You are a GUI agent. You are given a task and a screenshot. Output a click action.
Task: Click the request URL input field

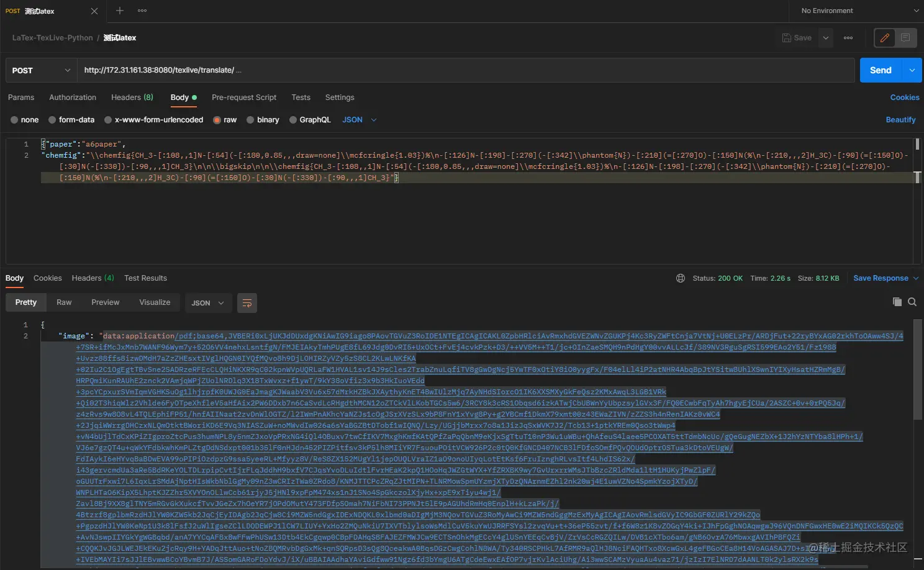tap(466, 70)
